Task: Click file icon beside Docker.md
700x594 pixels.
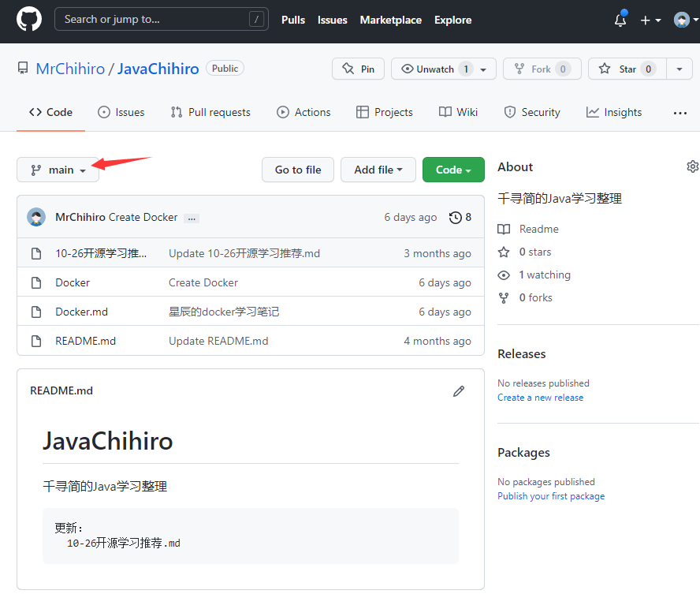Action: pos(36,312)
